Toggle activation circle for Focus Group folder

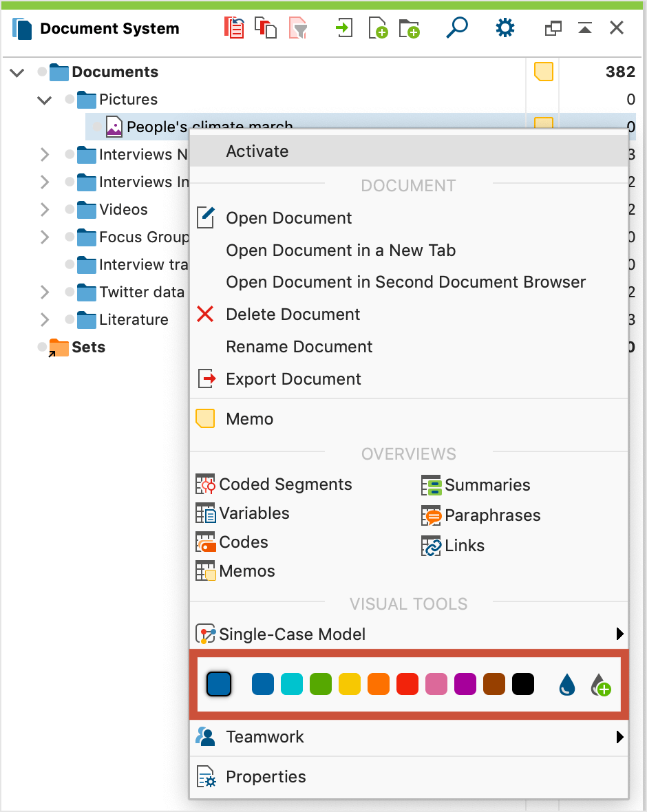(70, 237)
